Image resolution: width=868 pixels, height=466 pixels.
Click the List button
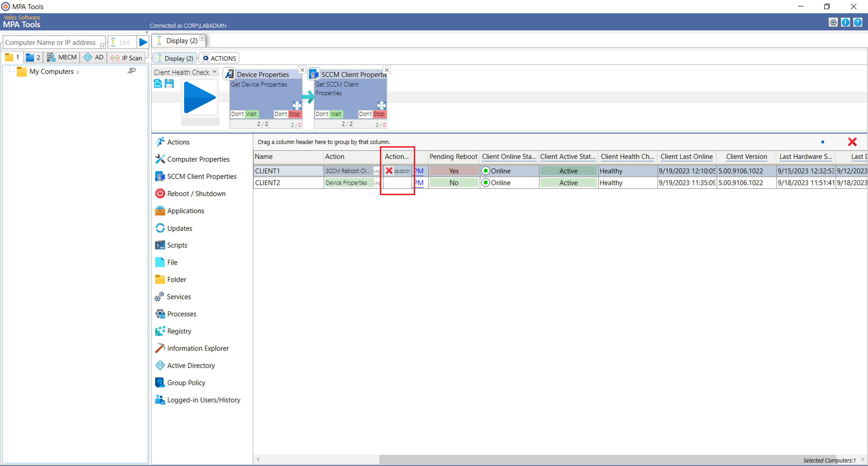(x=122, y=43)
